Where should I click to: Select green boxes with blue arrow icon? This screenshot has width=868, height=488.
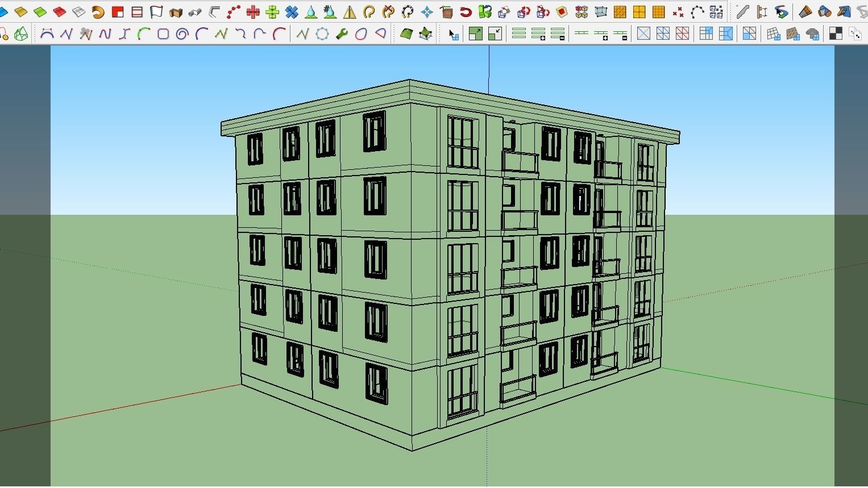[x=485, y=12]
